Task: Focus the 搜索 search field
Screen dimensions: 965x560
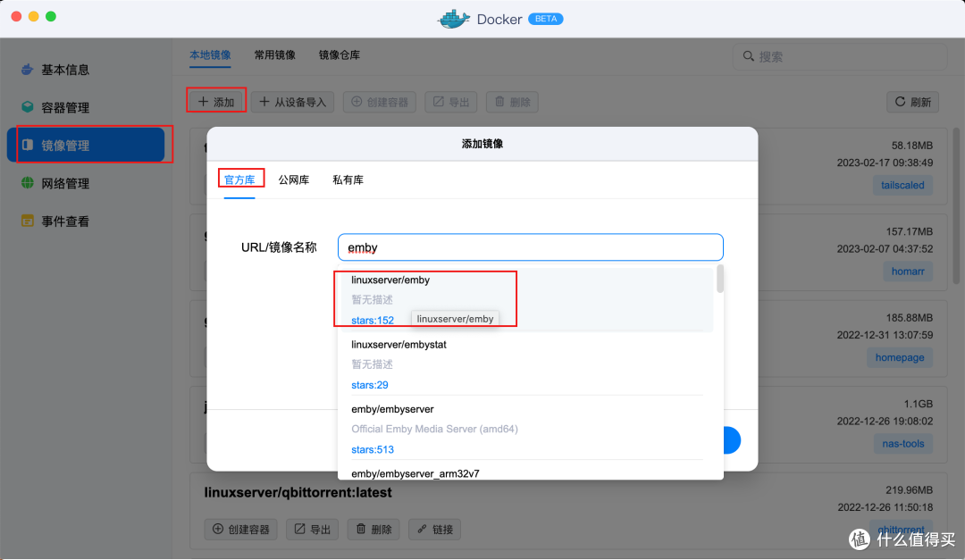Action: click(840, 56)
